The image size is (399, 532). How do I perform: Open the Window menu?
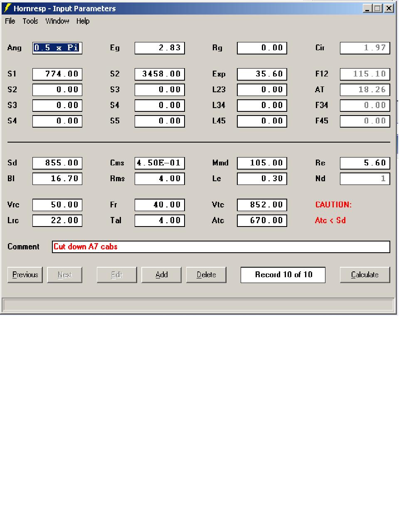point(57,21)
